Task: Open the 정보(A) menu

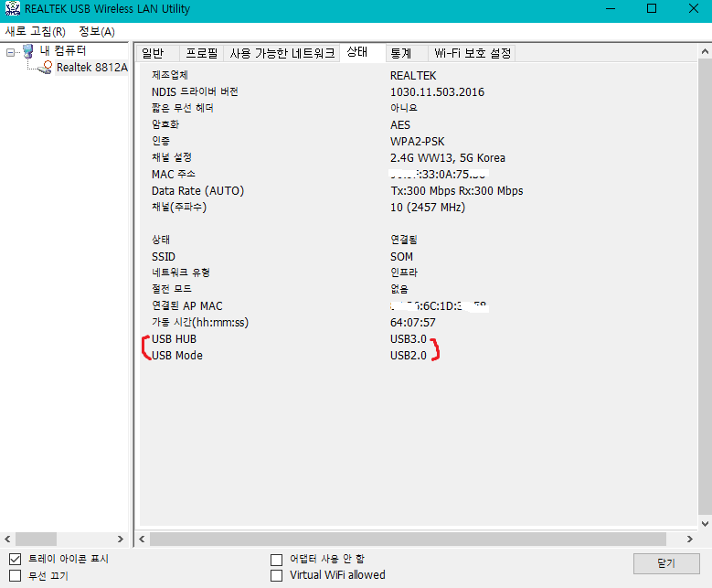Action: (x=97, y=31)
